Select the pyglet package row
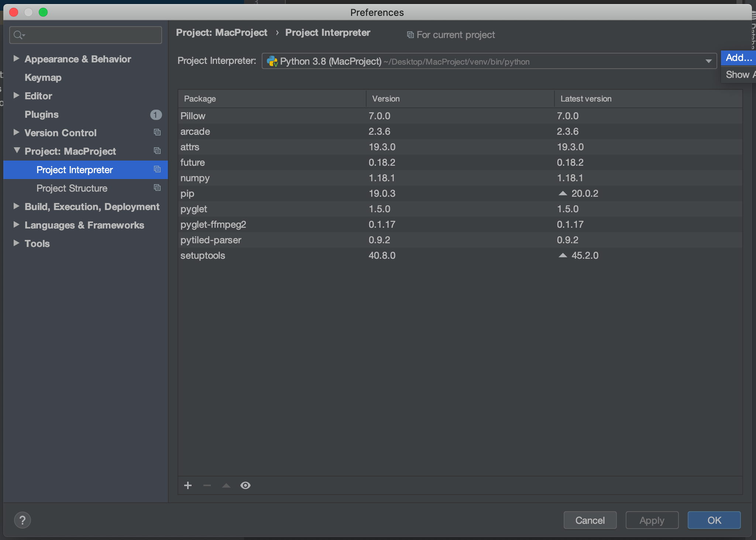756x540 pixels. pyautogui.click(x=460, y=209)
